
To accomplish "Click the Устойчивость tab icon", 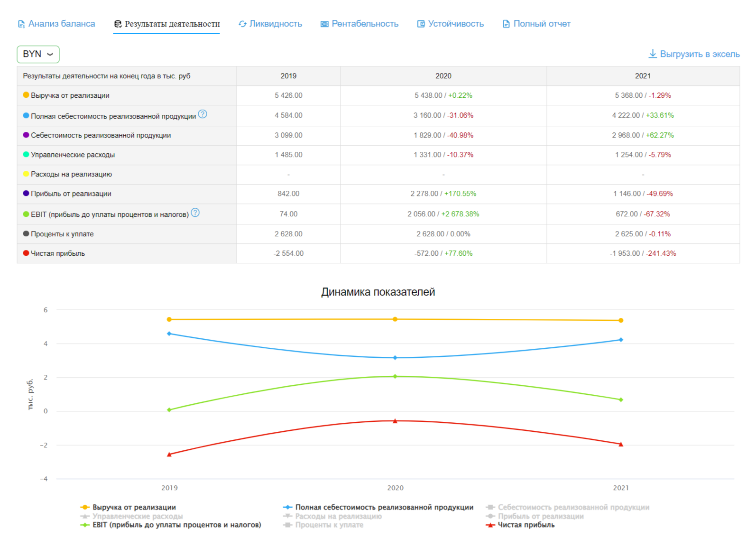I will click(x=421, y=24).
